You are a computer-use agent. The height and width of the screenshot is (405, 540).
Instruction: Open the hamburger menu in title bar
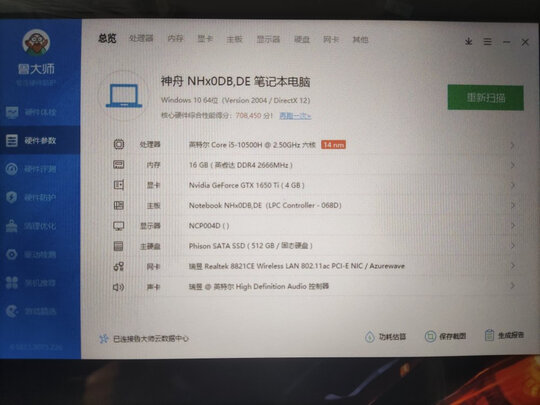point(487,42)
